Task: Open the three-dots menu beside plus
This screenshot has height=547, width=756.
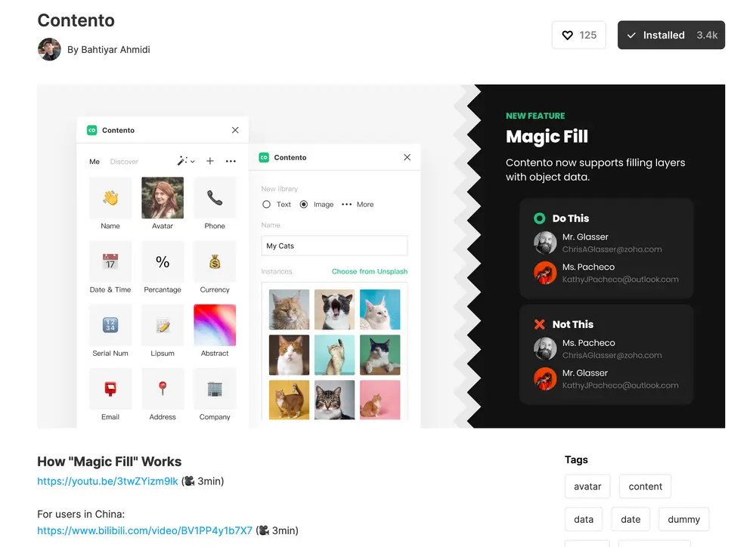Action: pos(231,161)
